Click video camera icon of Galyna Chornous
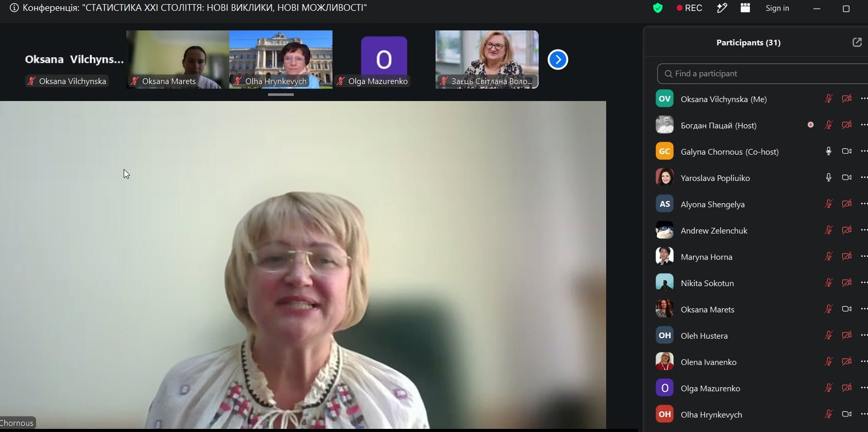This screenshot has width=868, height=432. [x=847, y=151]
